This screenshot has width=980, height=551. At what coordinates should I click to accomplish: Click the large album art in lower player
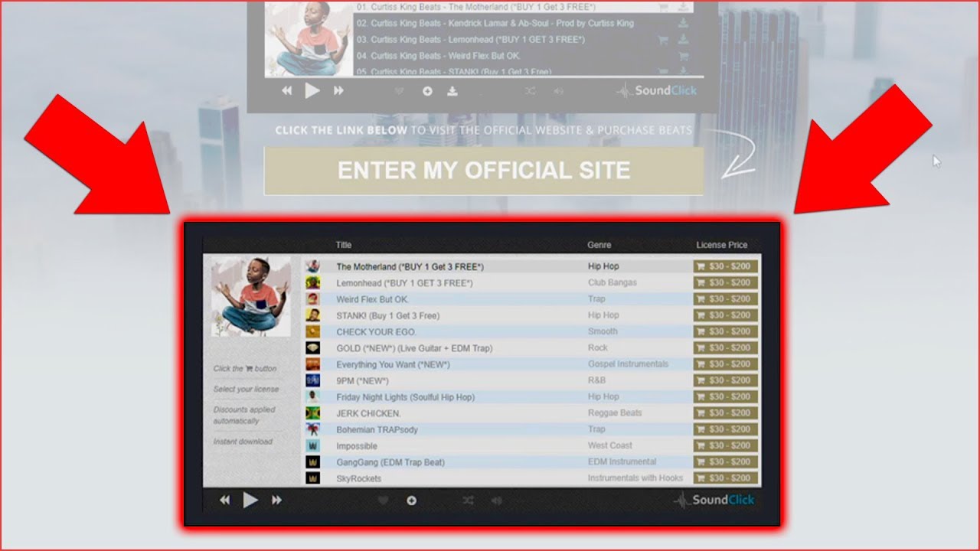point(251,296)
